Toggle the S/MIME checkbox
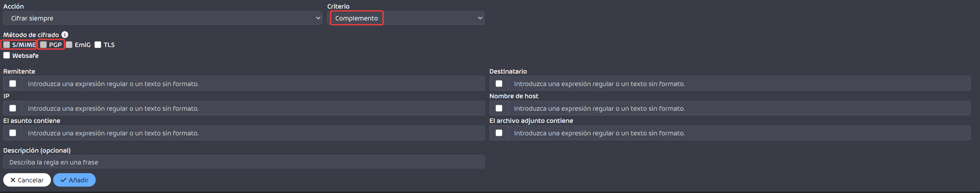 [6, 44]
